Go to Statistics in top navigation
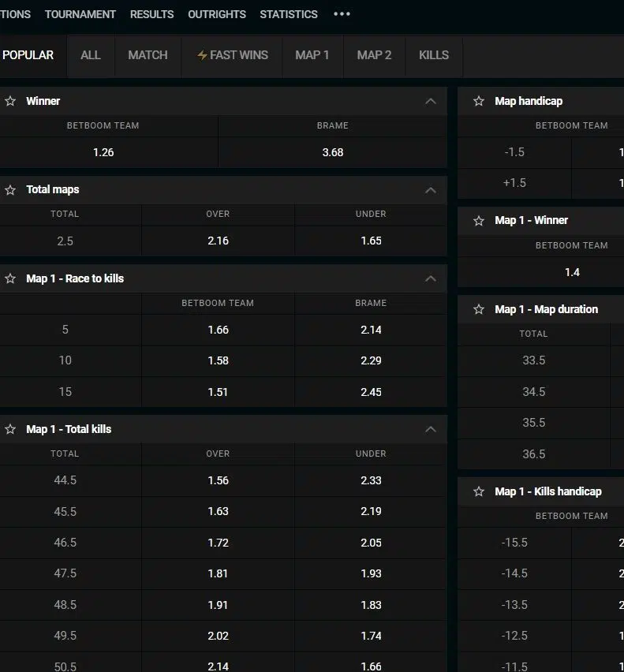Screen dimensions: 624x672 [289, 14]
